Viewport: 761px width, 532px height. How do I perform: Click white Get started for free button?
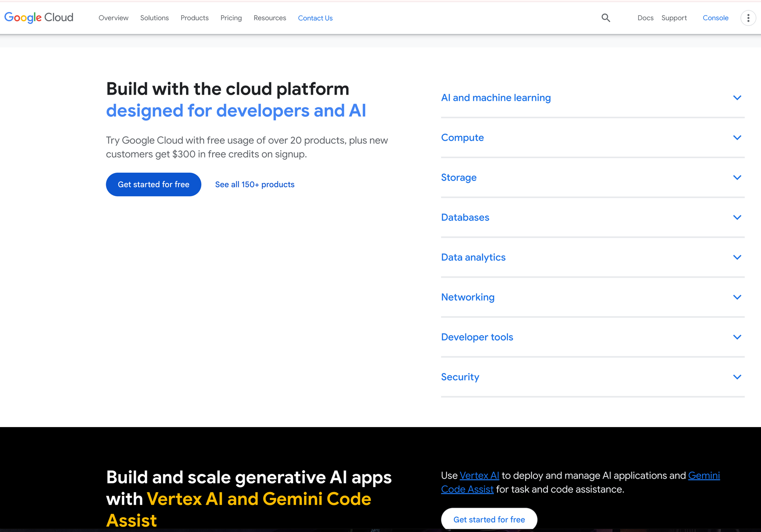[x=489, y=519]
